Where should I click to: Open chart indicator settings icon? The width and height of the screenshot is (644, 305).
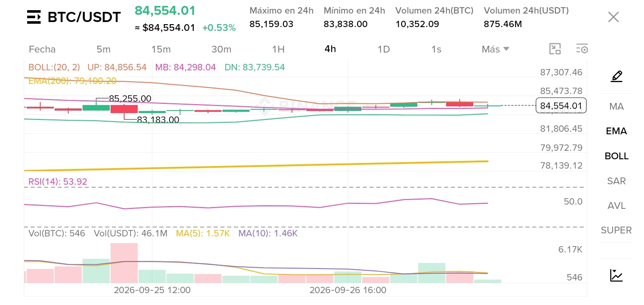(x=582, y=49)
